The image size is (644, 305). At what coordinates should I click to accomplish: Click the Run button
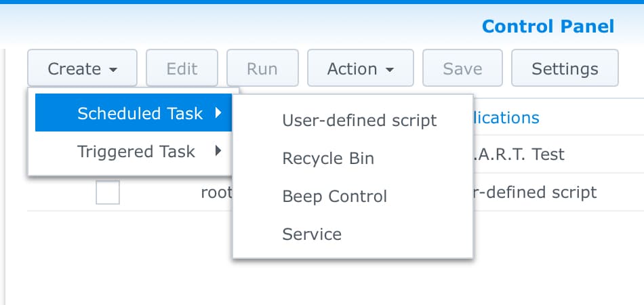point(262,68)
